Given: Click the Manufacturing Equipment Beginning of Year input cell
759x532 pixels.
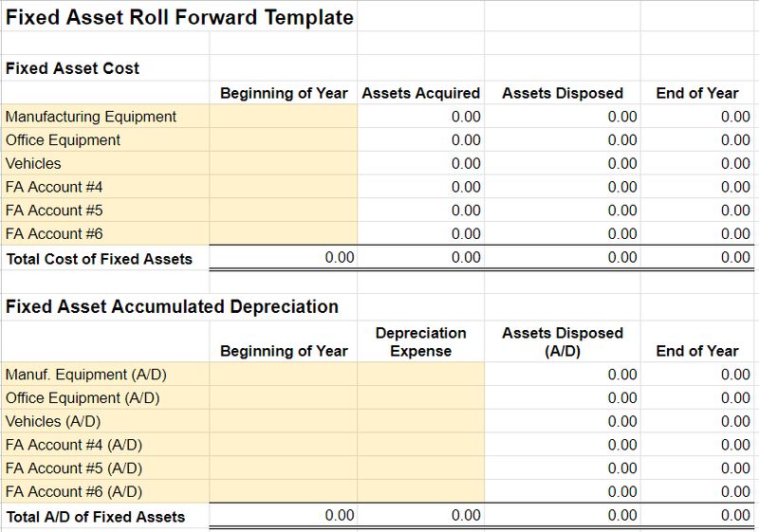Looking at the screenshot, I should [284, 116].
